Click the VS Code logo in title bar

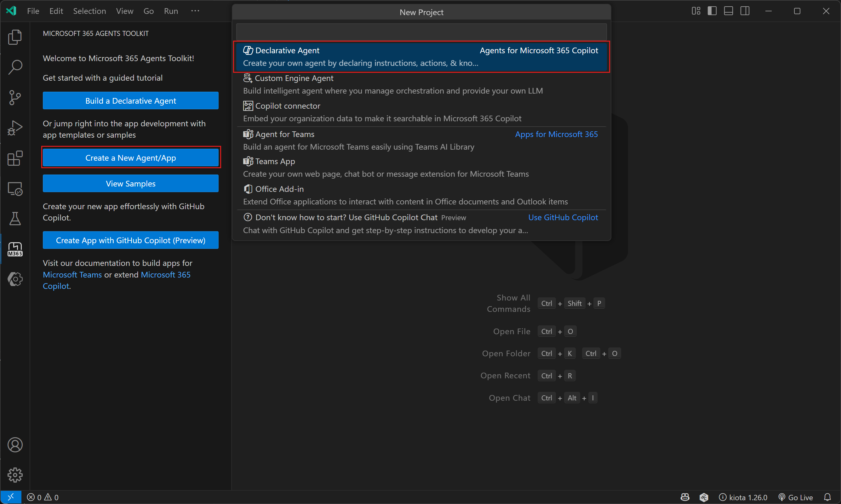11,11
